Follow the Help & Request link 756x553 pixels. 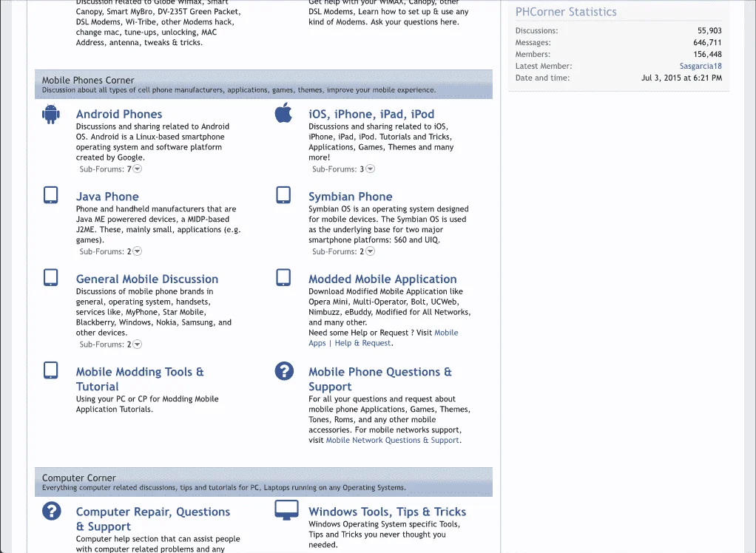click(x=362, y=343)
